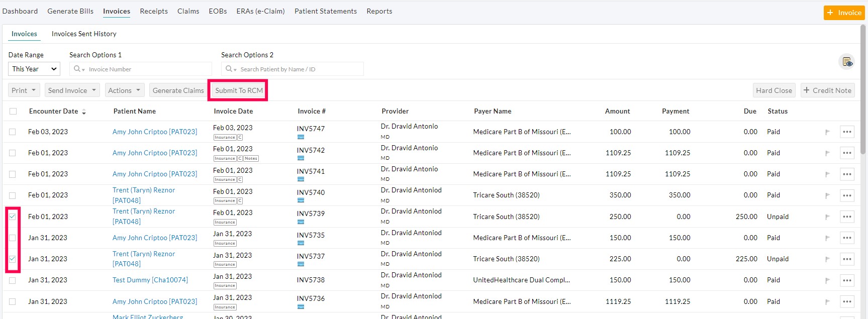Expand the Print dropdown

[24, 90]
